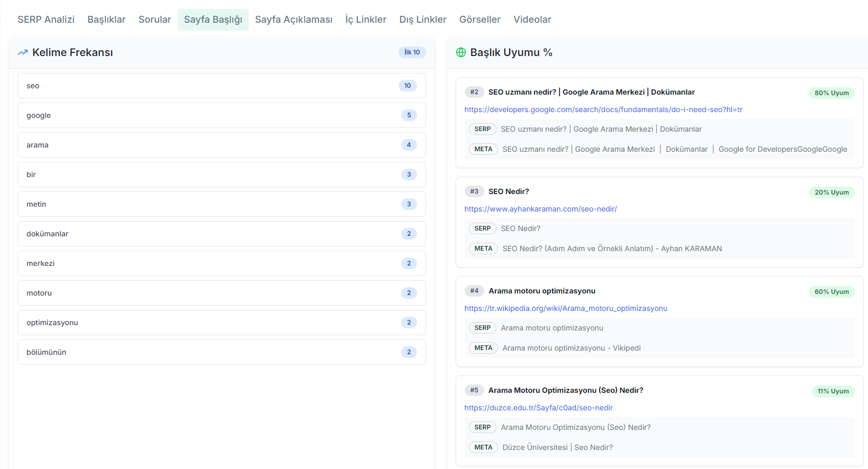Click META text mentioning Ayhan KARAMAN

[x=612, y=249]
